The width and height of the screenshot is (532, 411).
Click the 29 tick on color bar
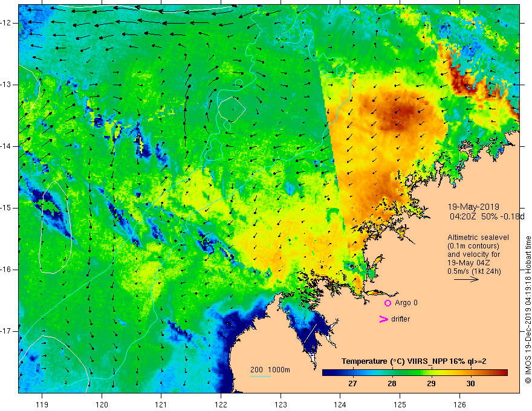point(431,384)
